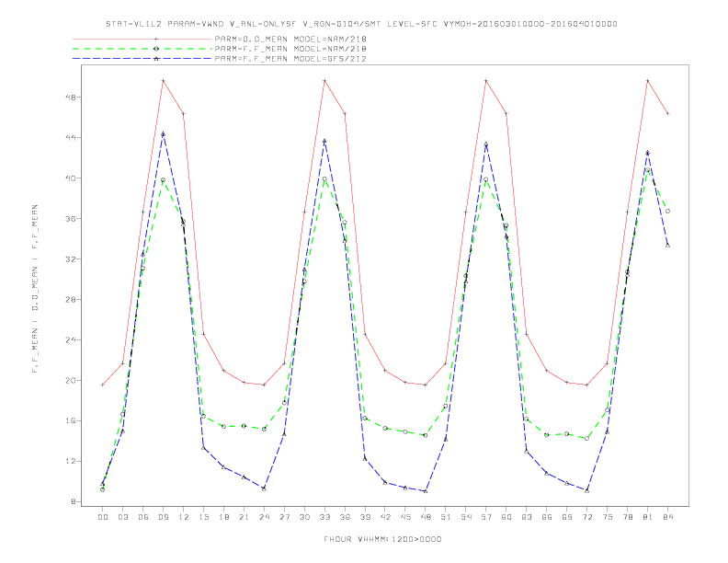This screenshot has width=728, height=563.
Task: Click x-axis forecast hour label 63
Action: (x=527, y=517)
